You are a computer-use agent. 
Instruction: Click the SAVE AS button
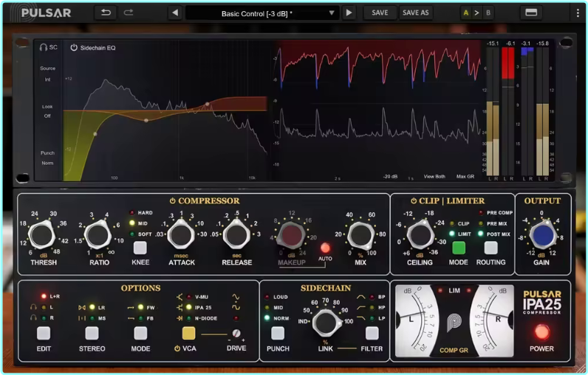[415, 13]
